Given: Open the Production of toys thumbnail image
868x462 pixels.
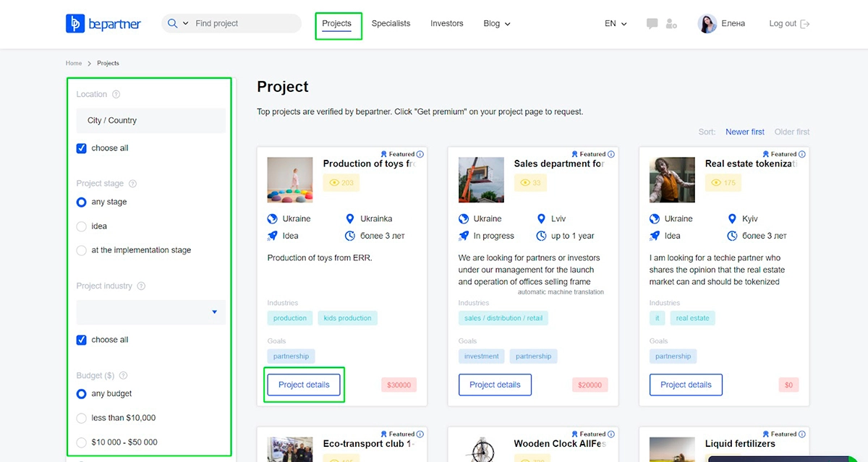Looking at the screenshot, I should [x=290, y=180].
